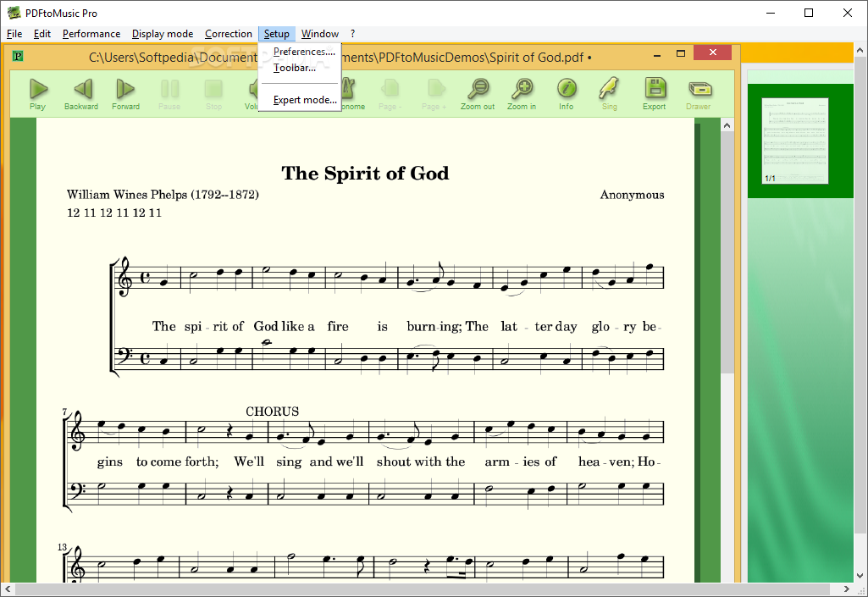This screenshot has height=597, width=868.
Task: Click the horizontal scrollbar right arrow
Action: [x=847, y=589]
